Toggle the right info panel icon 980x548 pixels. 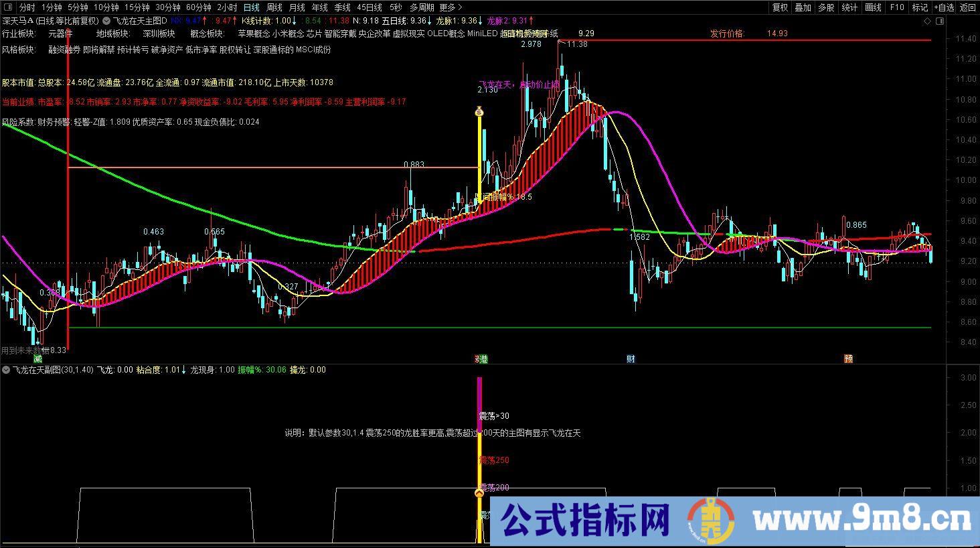941,21
